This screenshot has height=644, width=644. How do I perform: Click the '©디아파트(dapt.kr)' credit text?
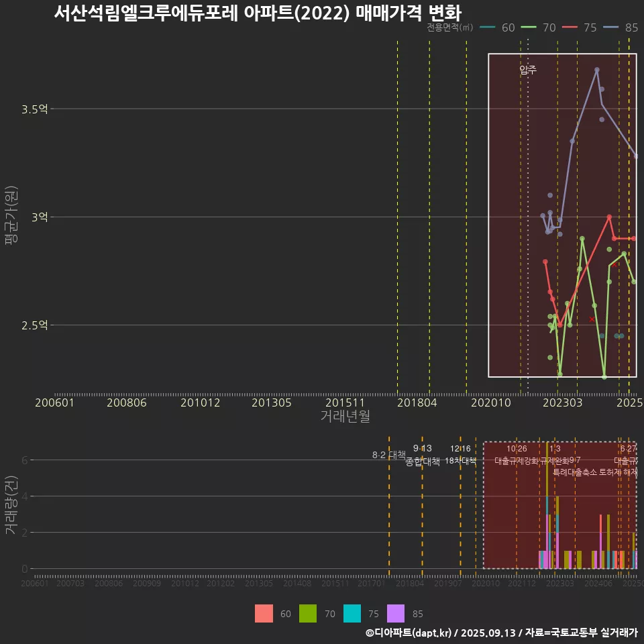click(409, 633)
